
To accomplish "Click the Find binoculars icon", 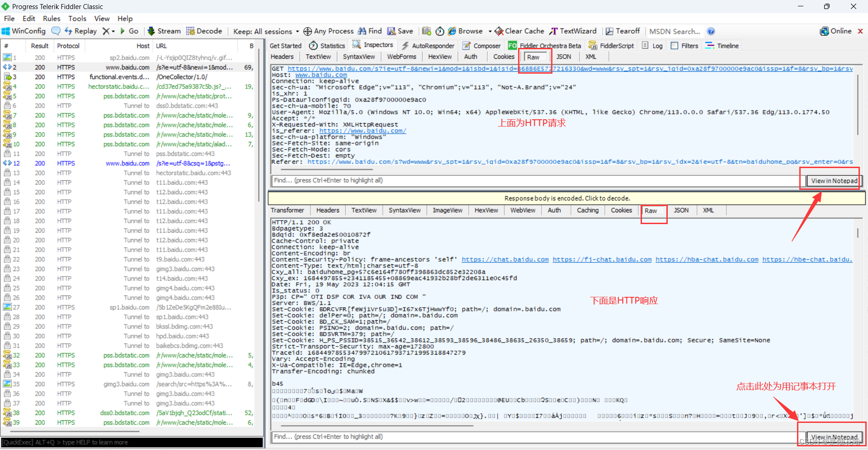I will pos(362,31).
